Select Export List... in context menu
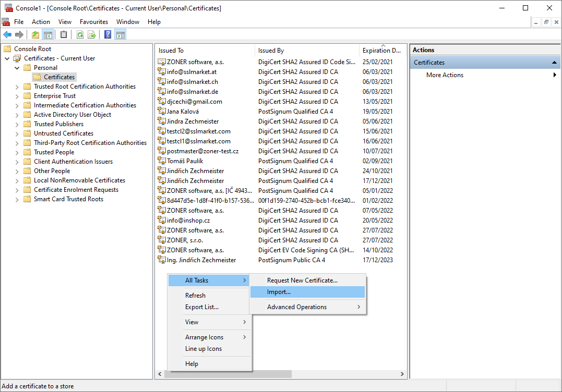This screenshot has height=392, width=562. 209,307
